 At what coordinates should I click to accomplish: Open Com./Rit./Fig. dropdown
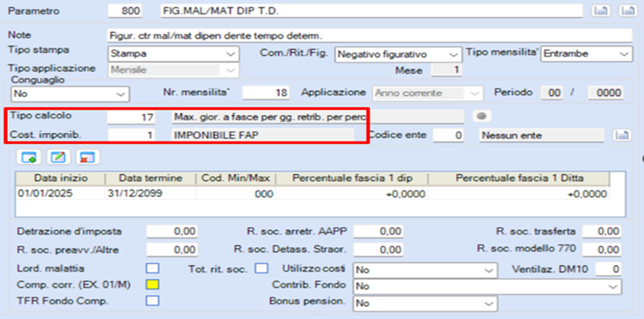(397, 54)
